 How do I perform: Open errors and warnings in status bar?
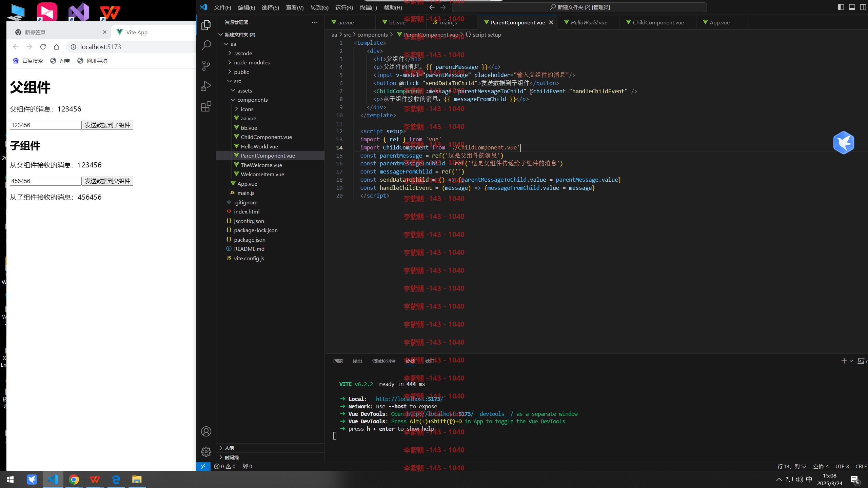(225, 466)
